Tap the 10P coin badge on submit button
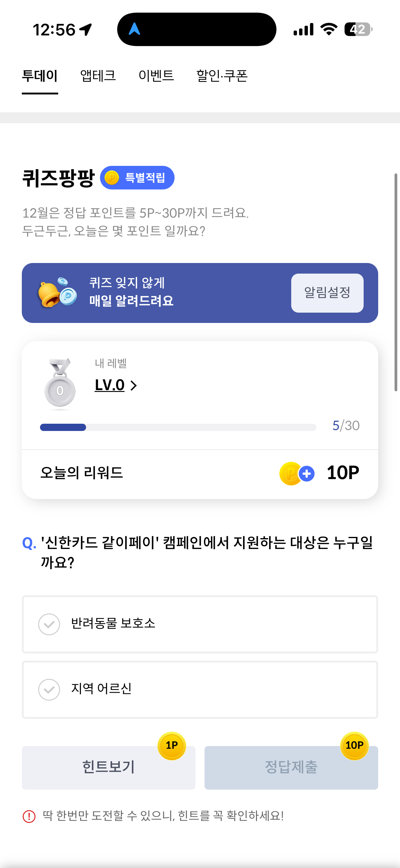 point(354,745)
